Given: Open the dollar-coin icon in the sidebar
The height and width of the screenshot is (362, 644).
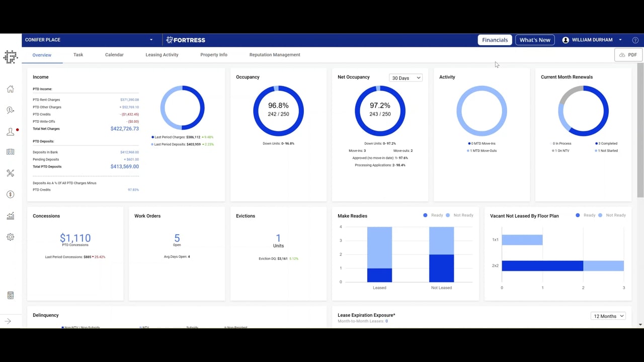Looking at the screenshot, I should tap(10, 195).
